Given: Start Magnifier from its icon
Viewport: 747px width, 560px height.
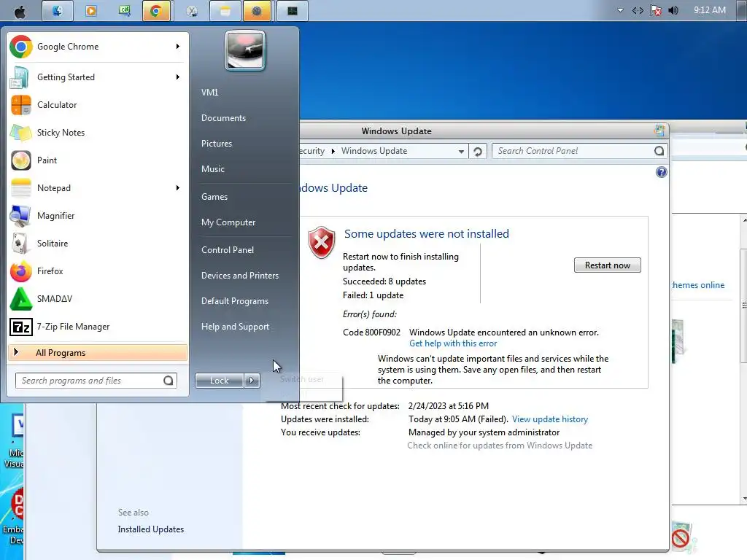Looking at the screenshot, I should 20,216.
